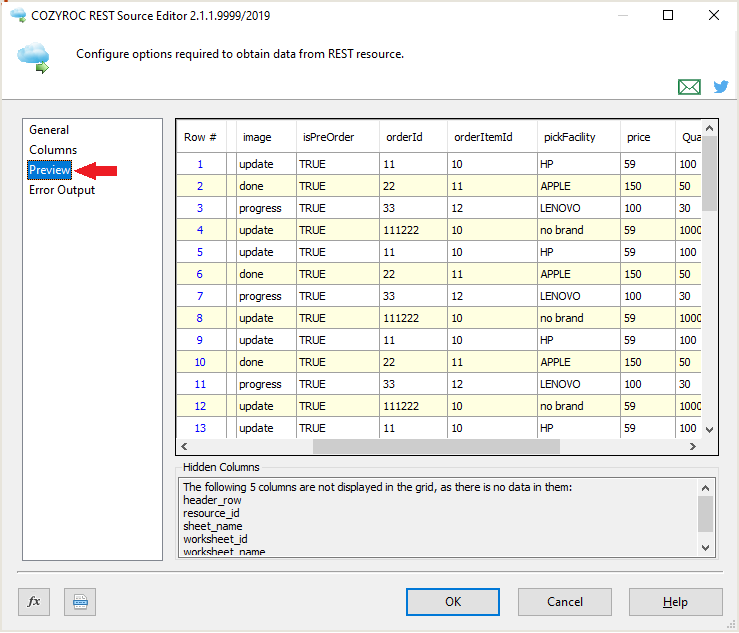Click the price column header
The height and width of the screenshot is (633, 739).
coord(648,137)
